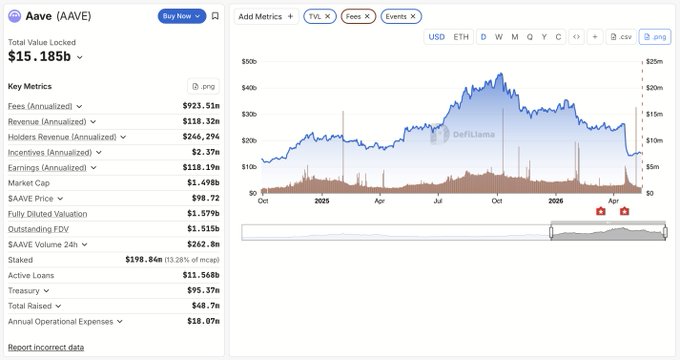Open the Add Metrics menu
Image resolution: width=680 pixels, height=360 pixels.
point(266,16)
